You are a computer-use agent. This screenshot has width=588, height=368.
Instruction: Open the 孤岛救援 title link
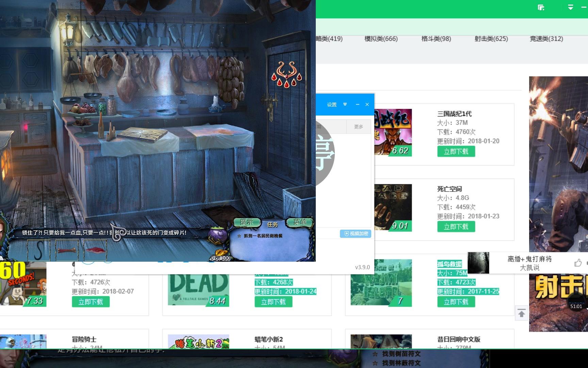point(450,264)
